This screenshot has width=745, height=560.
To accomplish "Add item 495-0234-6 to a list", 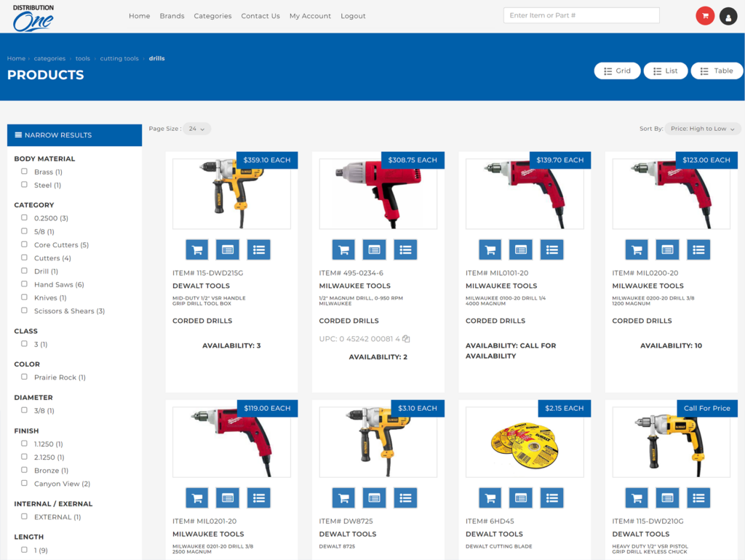I will pos(405,249).
